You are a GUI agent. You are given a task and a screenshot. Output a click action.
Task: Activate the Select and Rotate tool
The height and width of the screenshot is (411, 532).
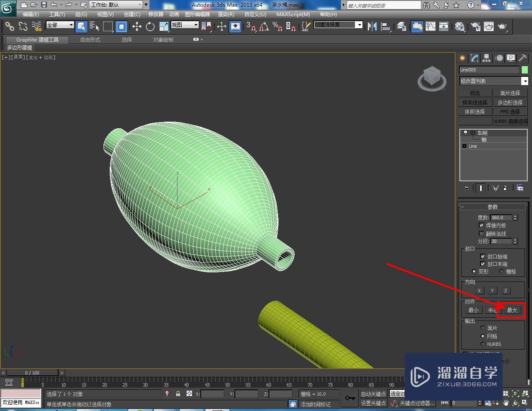tap(150, 27)
